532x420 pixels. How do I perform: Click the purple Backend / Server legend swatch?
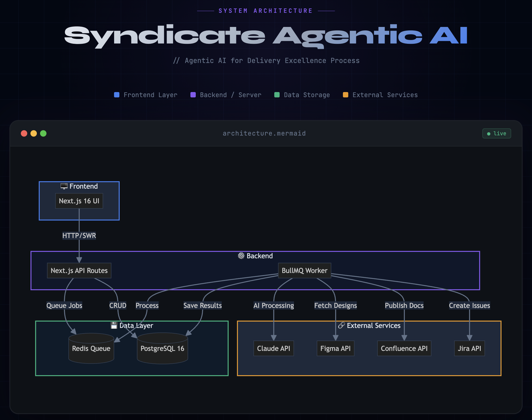coord(193,95)
